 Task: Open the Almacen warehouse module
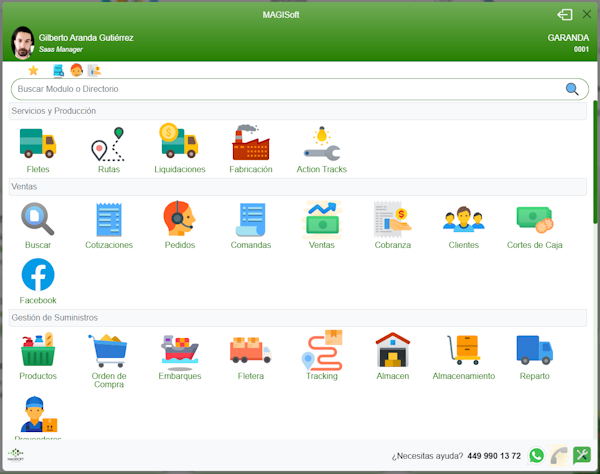coord(392,351)
